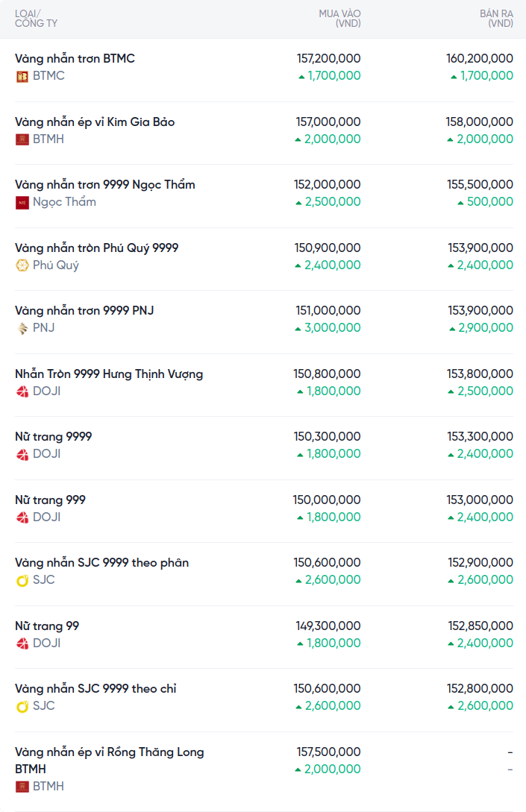526x812 pixels.
Task: Click DOJI logo under Hưng Thịnh Vượng
Action: 22,391
